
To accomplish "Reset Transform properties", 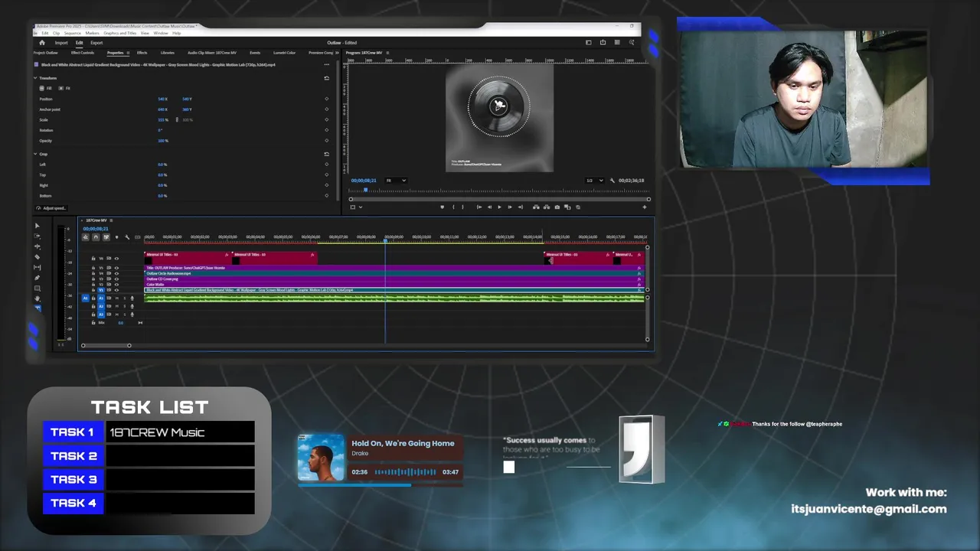I will (327, 78).
